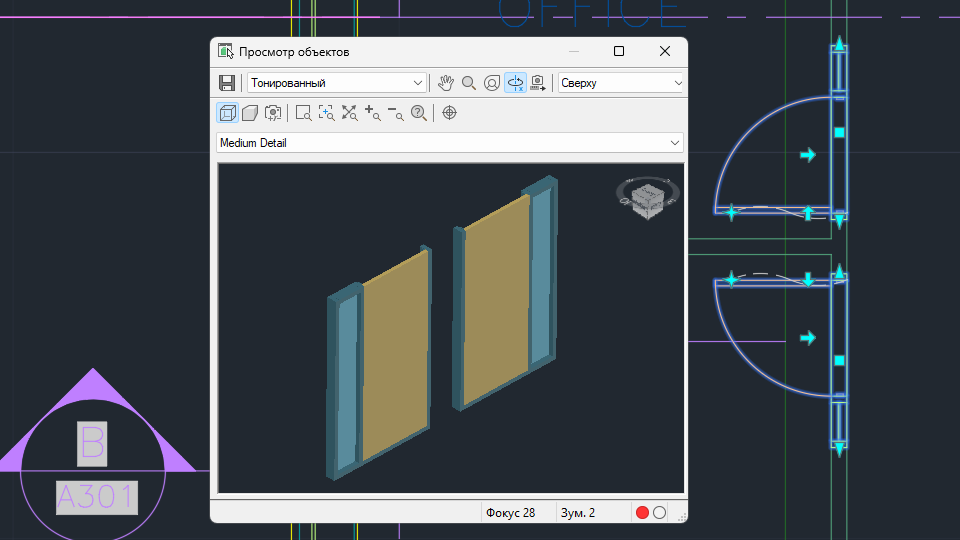Click the empty white status circle
This screenshot has height=540, width=960.
tap(659, 512)
